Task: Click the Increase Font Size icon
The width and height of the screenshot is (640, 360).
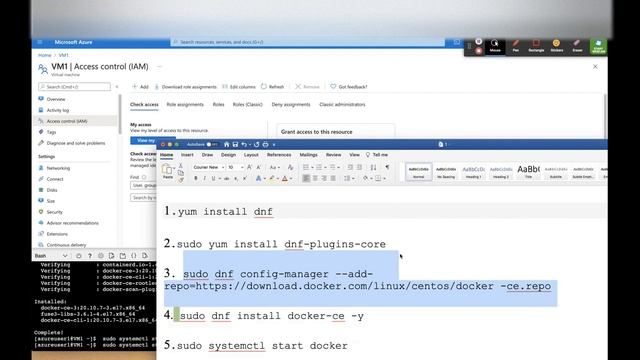Action: pyautogui.click(x=249, y=167)
